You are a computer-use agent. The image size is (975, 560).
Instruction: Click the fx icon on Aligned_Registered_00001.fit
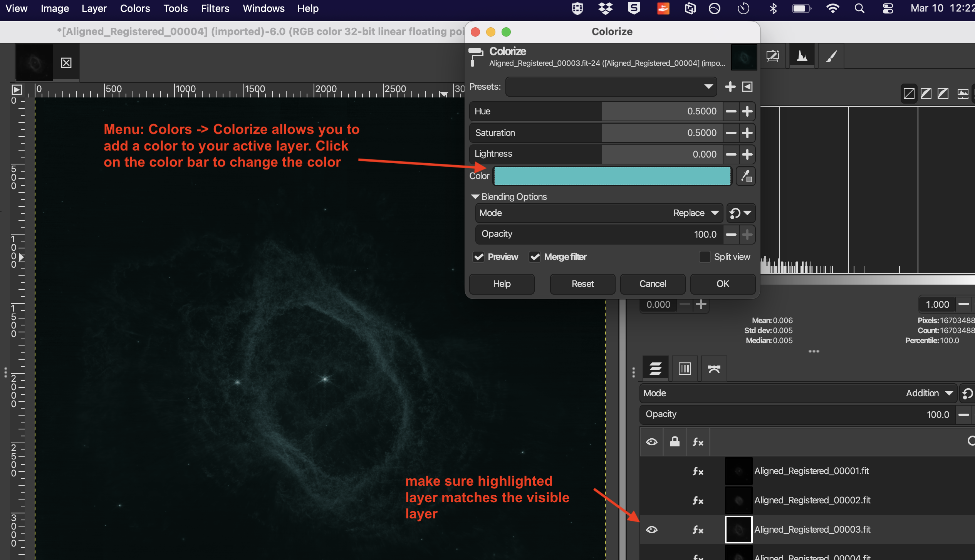tap(698, 471)
